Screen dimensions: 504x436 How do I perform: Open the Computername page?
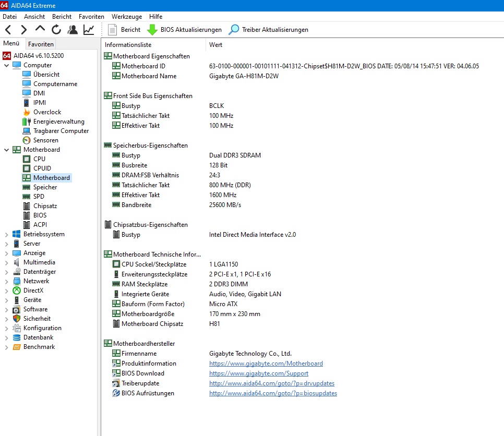point(50,84)
